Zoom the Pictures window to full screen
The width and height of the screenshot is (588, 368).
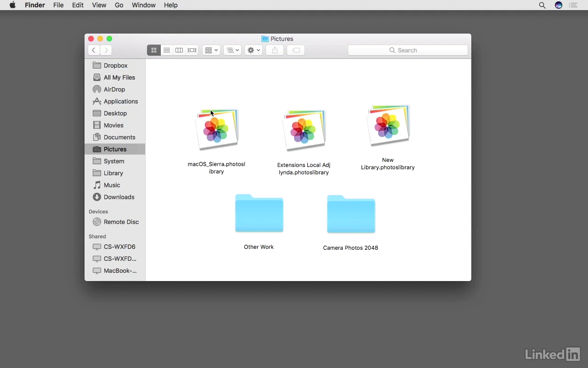pos(109,39)
